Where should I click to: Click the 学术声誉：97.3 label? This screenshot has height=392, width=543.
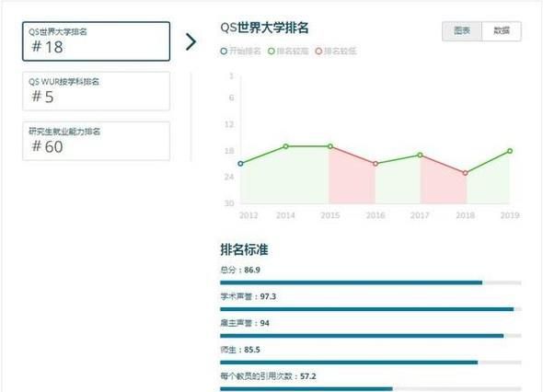point(248,297)
